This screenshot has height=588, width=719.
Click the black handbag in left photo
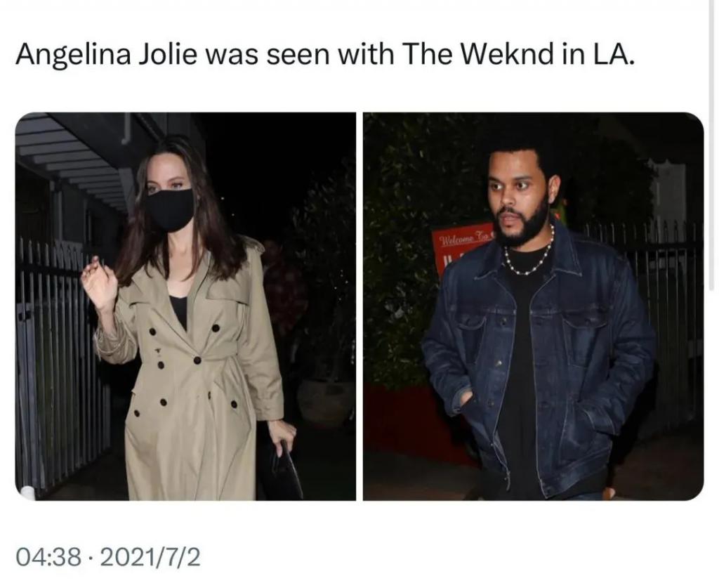pyautogui.click(x=284, y=472)
